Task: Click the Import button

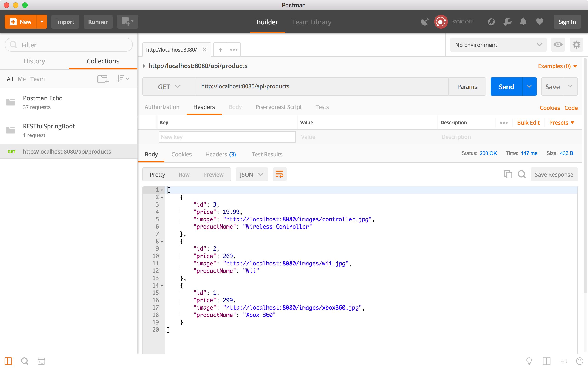Action: click(65, 22)
